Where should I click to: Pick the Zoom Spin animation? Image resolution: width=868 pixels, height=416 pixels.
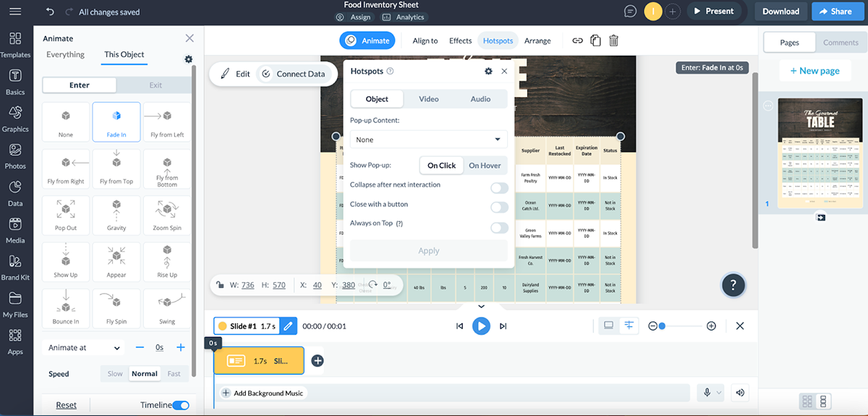click(x=167, y=215)
